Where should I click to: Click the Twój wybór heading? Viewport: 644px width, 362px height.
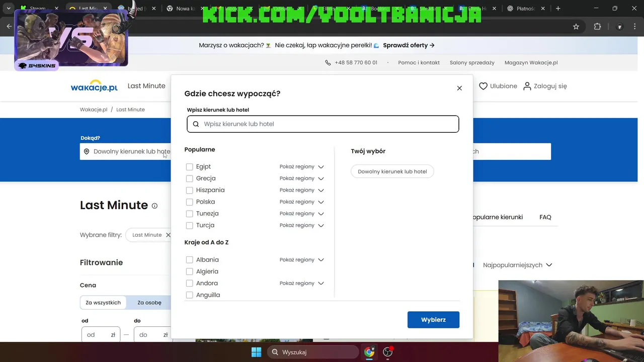pyautogui.click(x=368, y=151)
